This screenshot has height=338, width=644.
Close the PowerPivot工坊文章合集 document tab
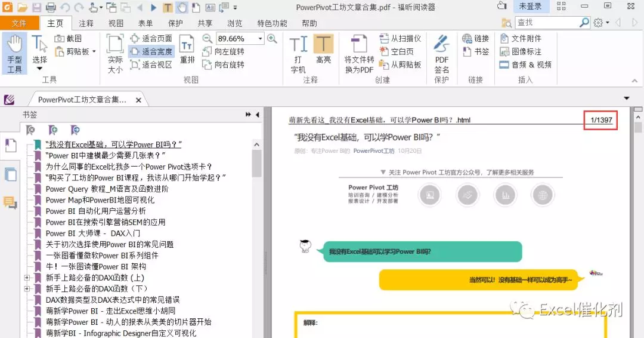(x=138, y=100)
